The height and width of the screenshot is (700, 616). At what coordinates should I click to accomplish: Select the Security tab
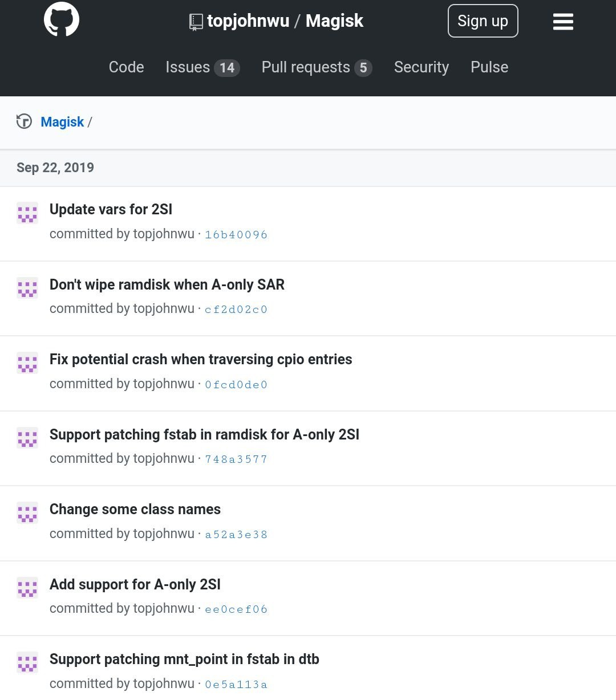[422, 67]
